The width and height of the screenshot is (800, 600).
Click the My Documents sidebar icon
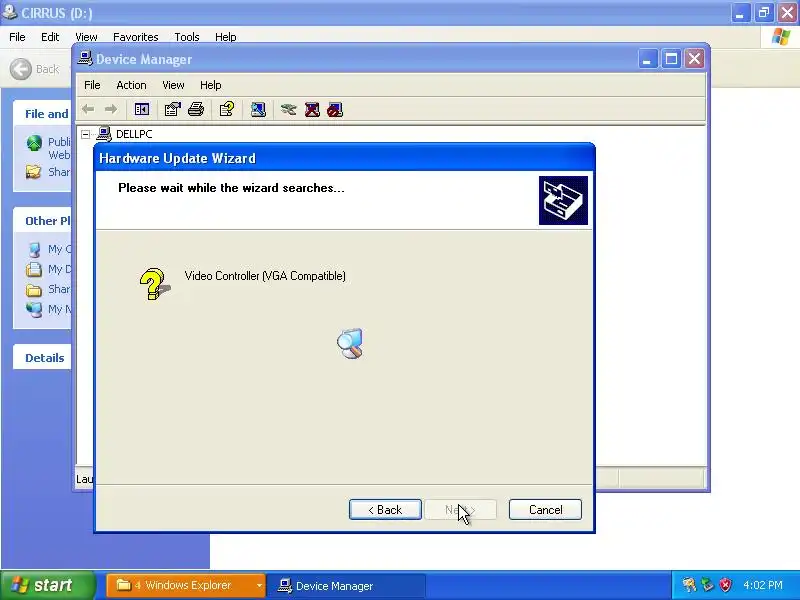tap(34, 269)
